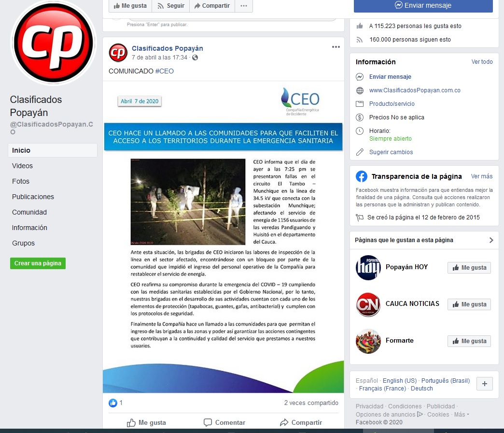504x433 pixels.
Task: Like the CAUCA NOTICIAS page
Action: 469,304
